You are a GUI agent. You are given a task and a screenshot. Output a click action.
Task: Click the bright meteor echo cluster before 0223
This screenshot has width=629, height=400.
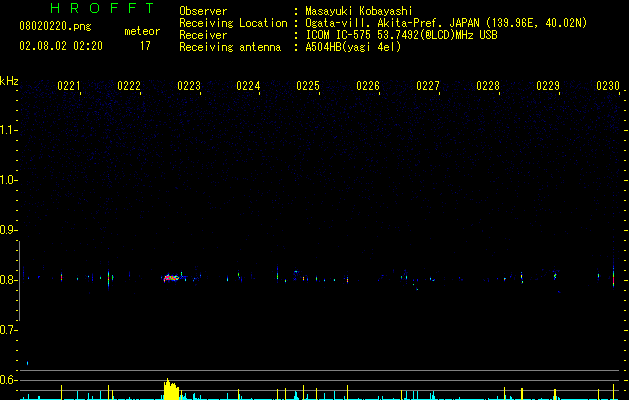click(171, 278)
